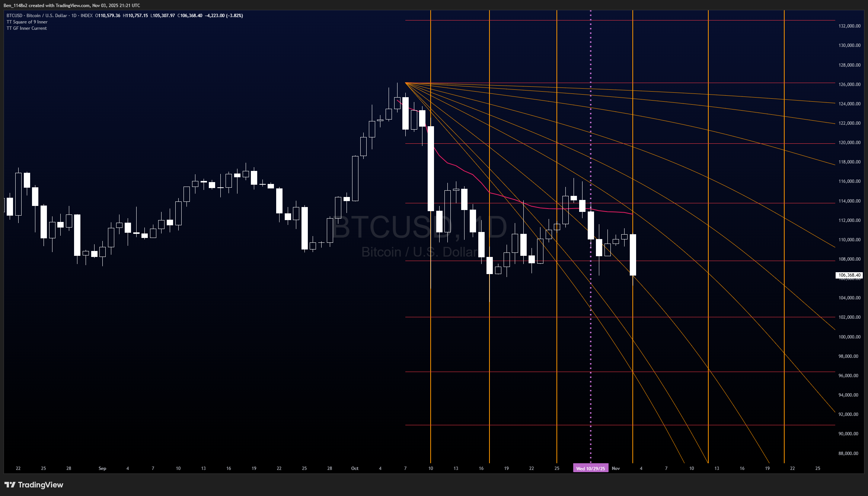The height and width of the screenshot is (496, 868).
Task: Click the purple Wed 10/29/25 date label
Action: coord(590,468)
